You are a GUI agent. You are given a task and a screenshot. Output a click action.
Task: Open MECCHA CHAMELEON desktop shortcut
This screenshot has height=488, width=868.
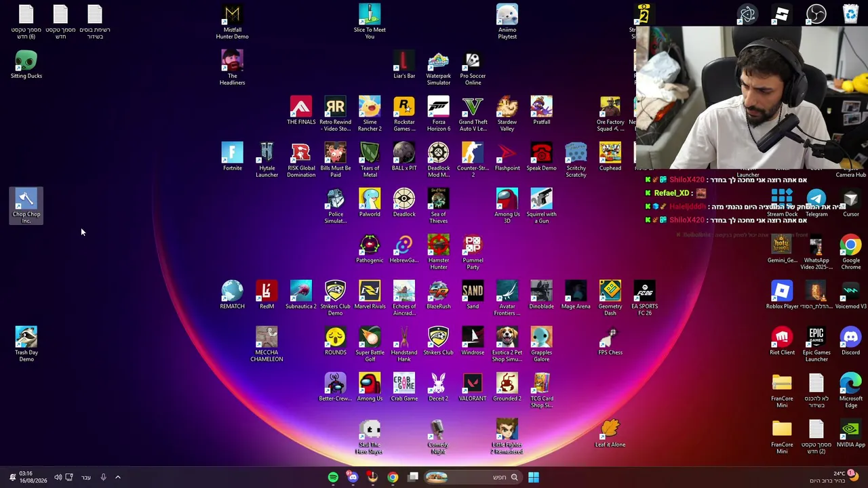click(267, 344)
